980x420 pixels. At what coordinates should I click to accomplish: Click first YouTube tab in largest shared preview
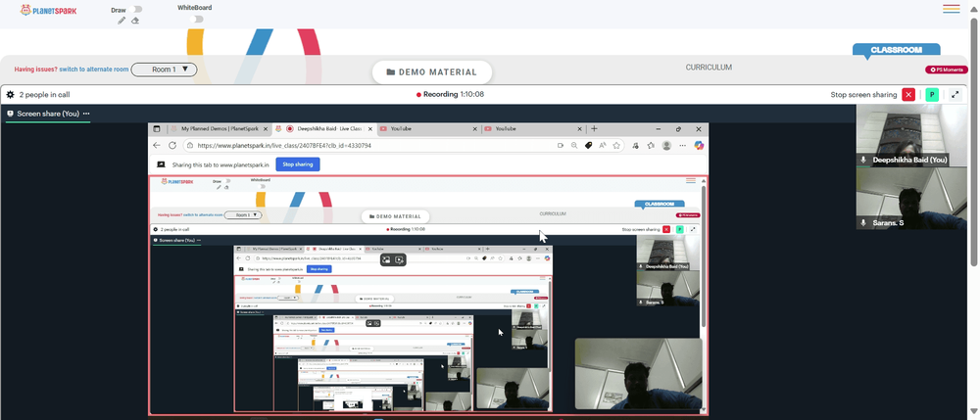[x=429, y=129]
